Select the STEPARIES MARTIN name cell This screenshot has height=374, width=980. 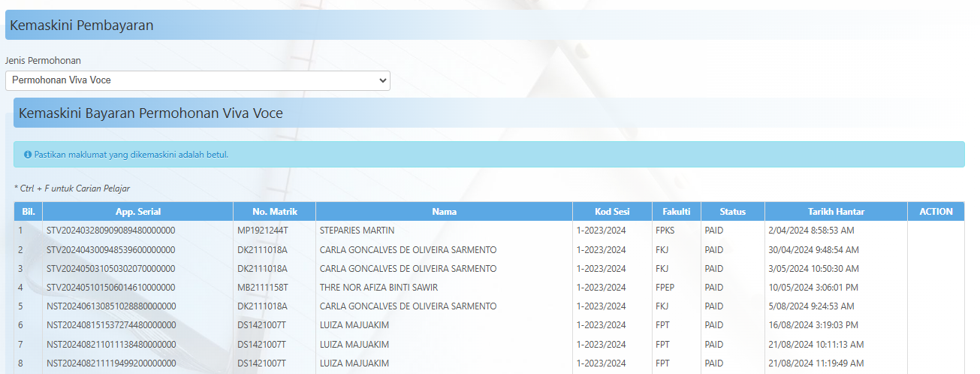[x=357, y=231]
